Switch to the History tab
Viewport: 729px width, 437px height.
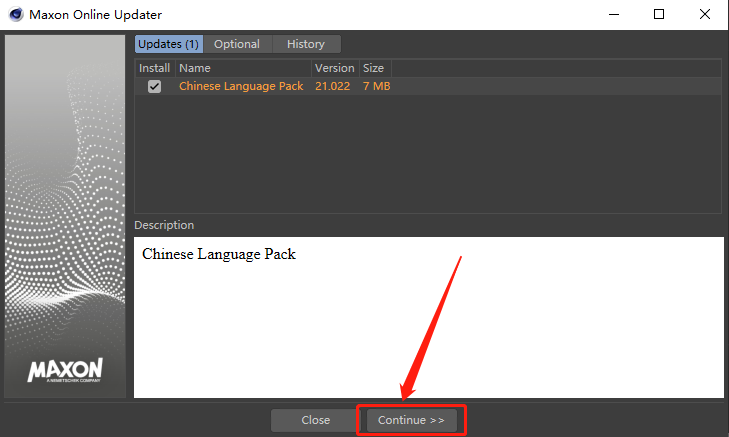click(x=306, y=44)
